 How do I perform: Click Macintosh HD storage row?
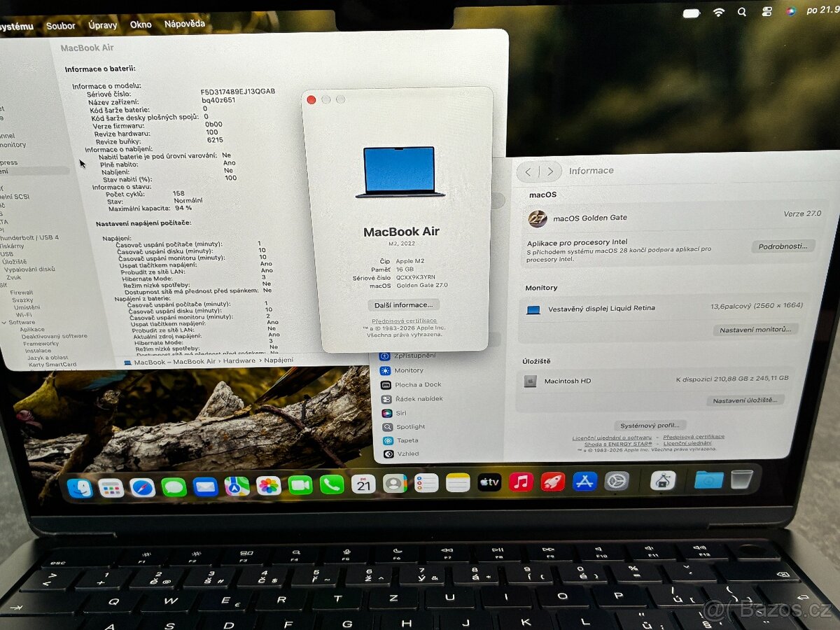[656, 380]
